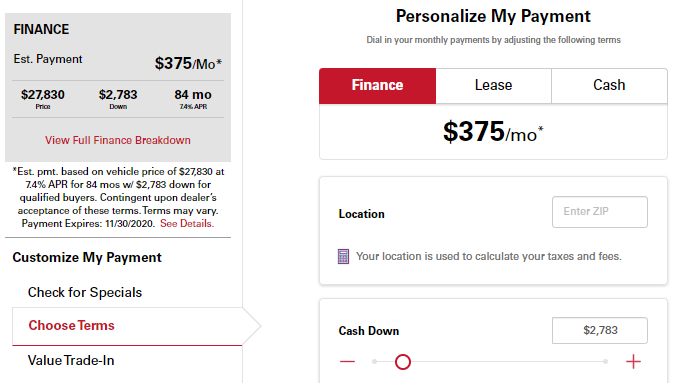Image resolution: width=682 pixels, height=383 pixels.
Task: Switch to the Finance tab
Action: coord(378,85)
